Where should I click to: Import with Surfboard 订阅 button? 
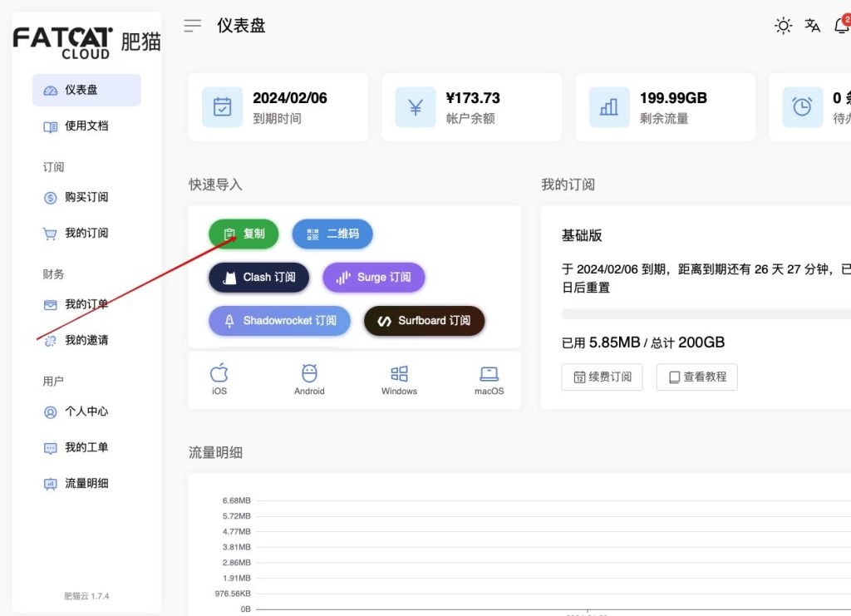pos(425,321)
